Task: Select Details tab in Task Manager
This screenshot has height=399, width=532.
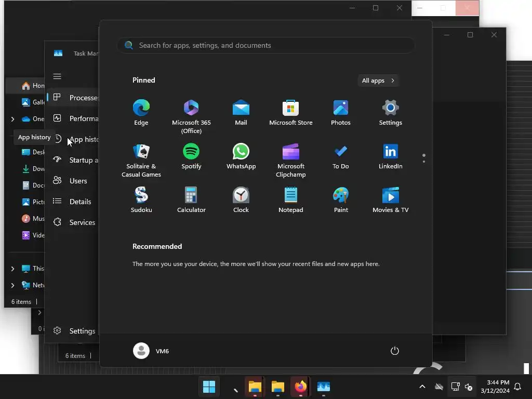Action: 73,202
